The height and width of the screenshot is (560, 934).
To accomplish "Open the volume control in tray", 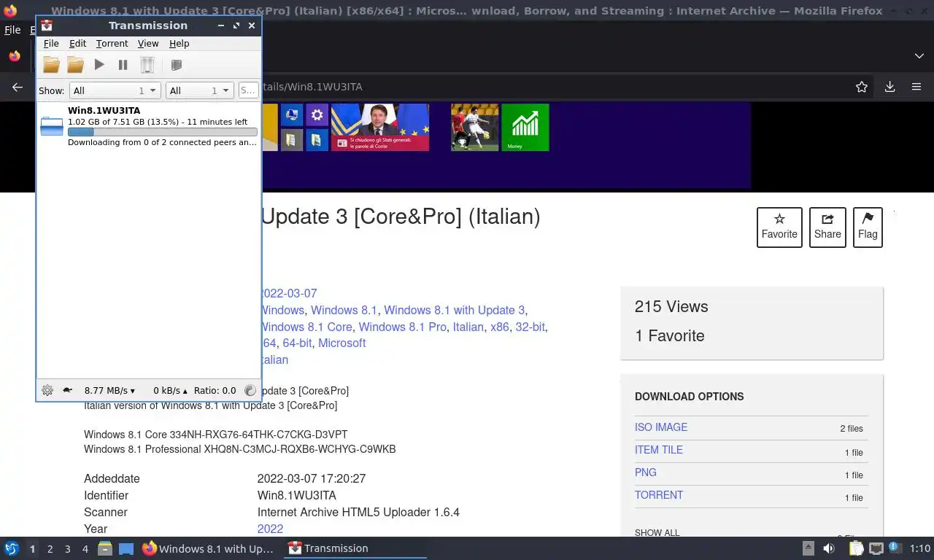I will (829, 548).
